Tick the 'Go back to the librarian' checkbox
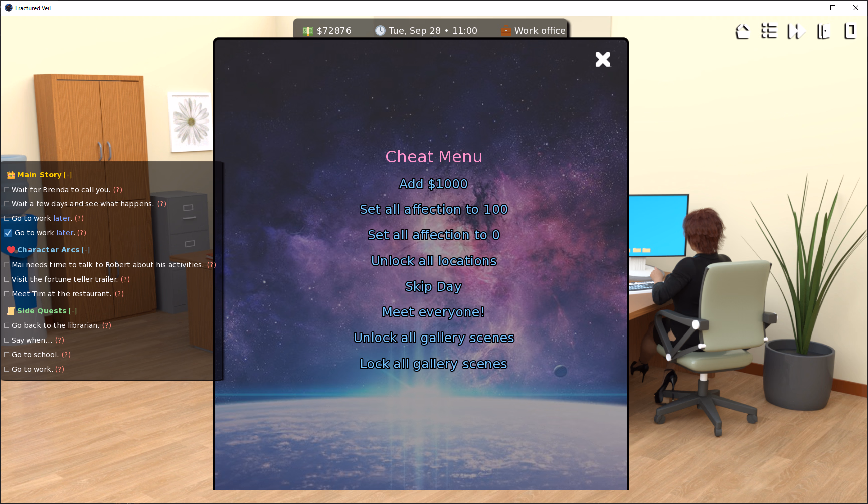The width and height of the screenshot is (868, 504). point(7,325)
